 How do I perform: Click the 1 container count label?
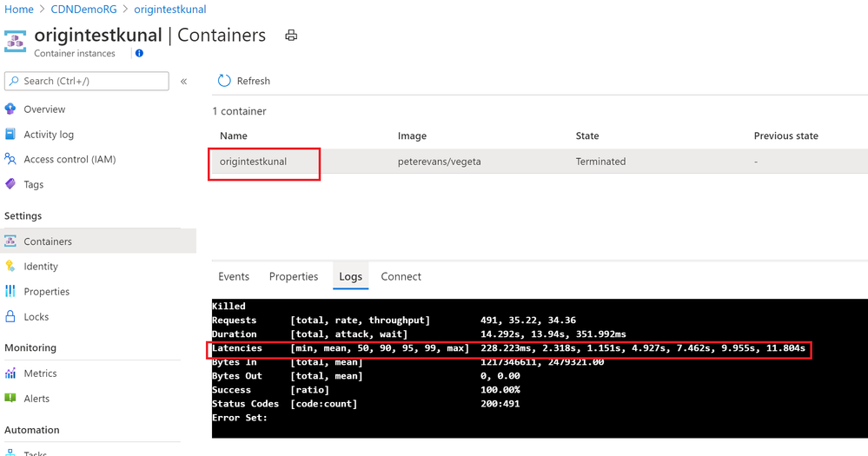coord(239,111)
